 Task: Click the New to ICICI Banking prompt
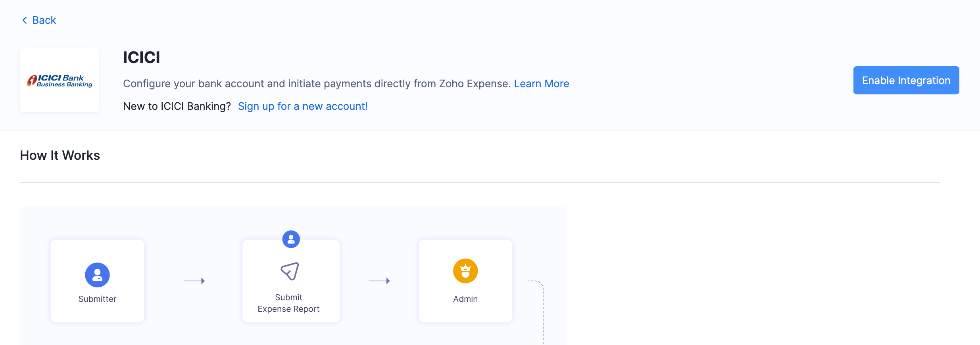[x=177, y=106]
